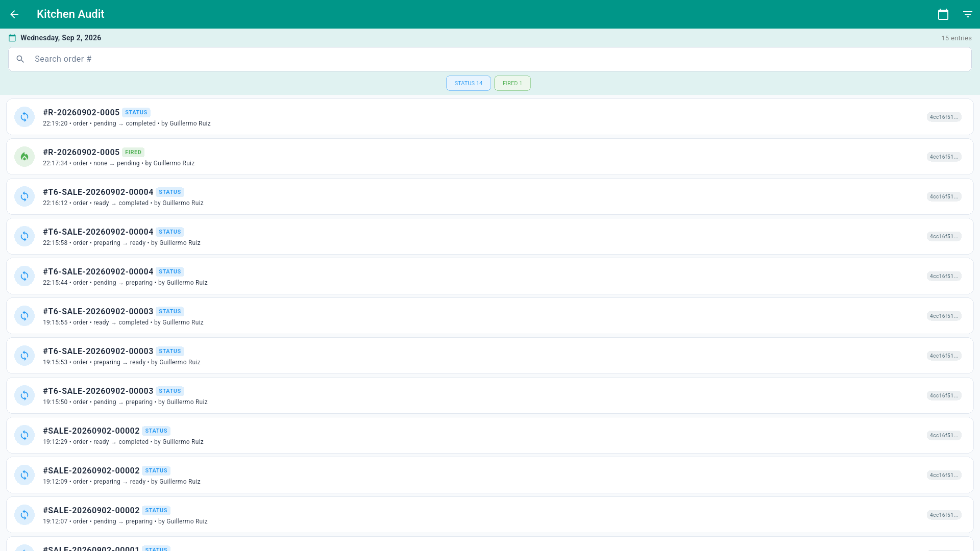Open #T6-SALE-20260902-00003 entry at 19:15:50
The width and height of the screenshot is (980, 551).
tap(490, 395)
